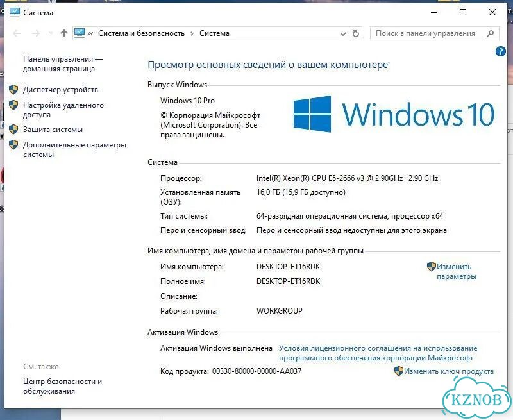Click Имя компьютера value DESKTOP-ET16RDK
Image resolution: width=513 pixels, height=420 pixels.
[288, 267]
